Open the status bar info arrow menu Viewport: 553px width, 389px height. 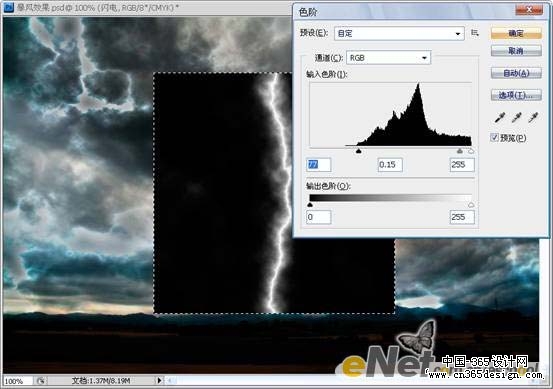[159, 380]
